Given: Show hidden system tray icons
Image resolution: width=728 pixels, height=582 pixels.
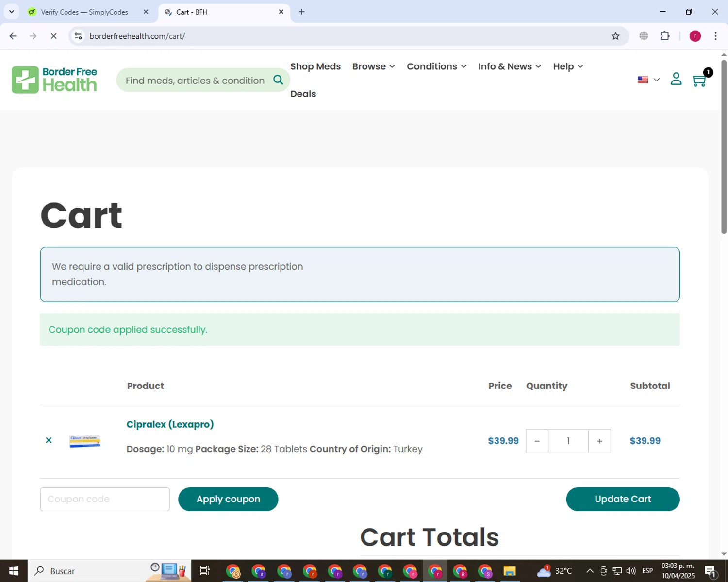Looking at the screenshot, I should pos(590,571).
